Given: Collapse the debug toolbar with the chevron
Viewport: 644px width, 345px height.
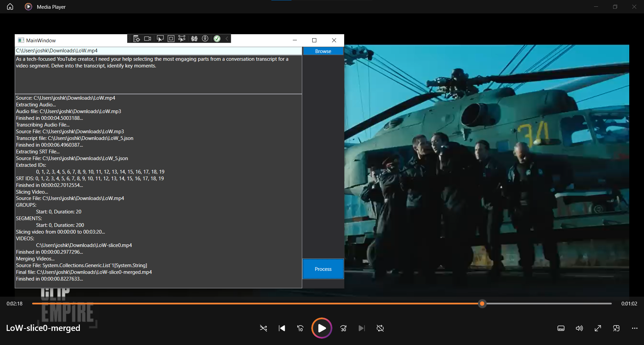Looking at the screenshot, I should click(227, 39).
